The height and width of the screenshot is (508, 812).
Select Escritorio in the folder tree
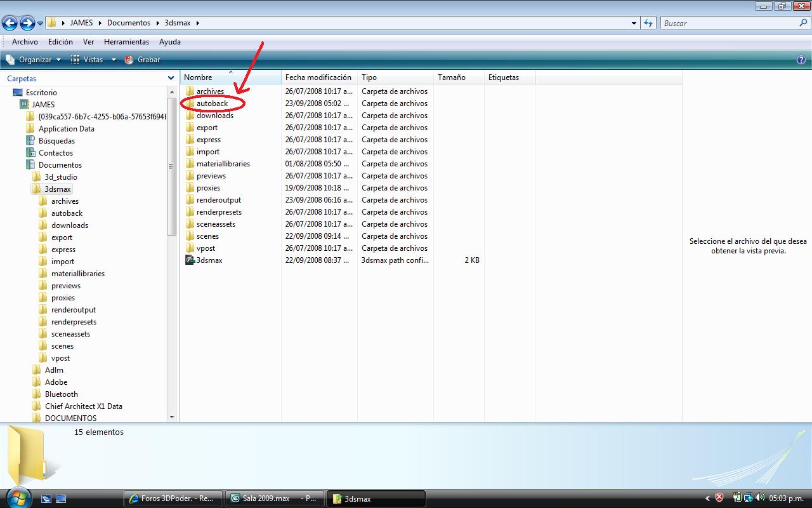click(x=41, y=93)
